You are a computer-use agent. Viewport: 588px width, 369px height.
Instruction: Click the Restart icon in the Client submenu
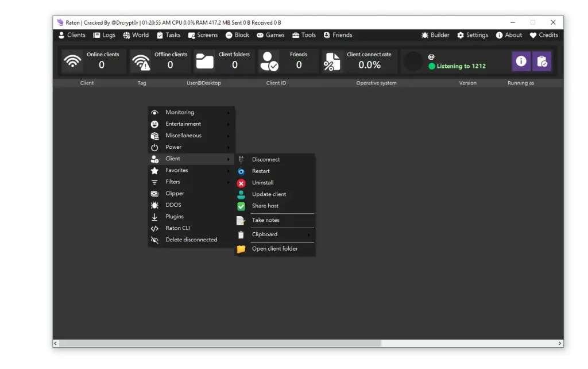241,171
